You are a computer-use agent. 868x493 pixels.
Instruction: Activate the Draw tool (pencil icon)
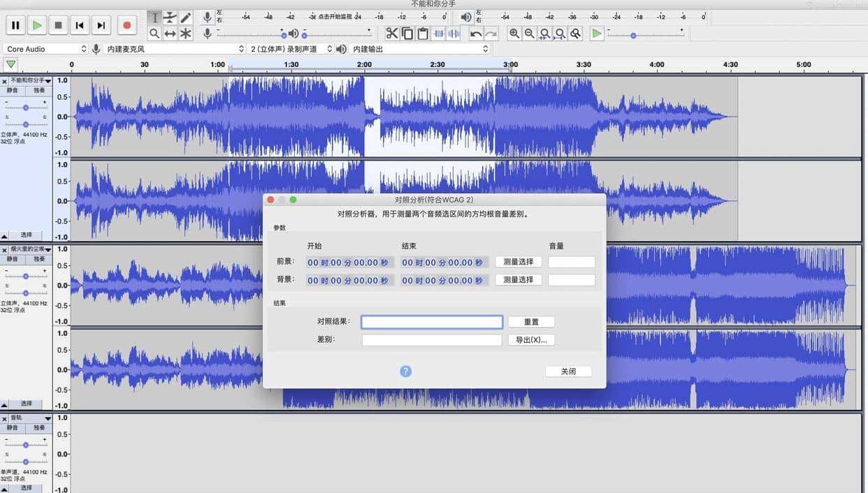(185, 17)
